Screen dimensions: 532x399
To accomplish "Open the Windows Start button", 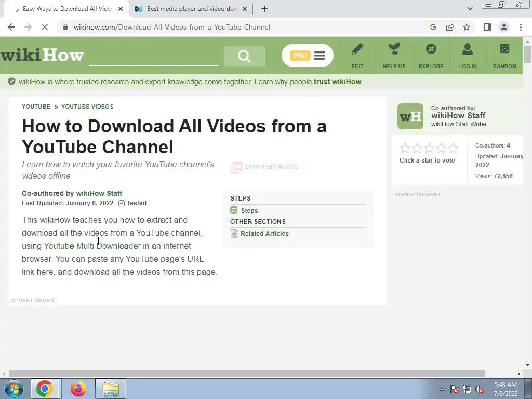I will [x=14, y=389].
